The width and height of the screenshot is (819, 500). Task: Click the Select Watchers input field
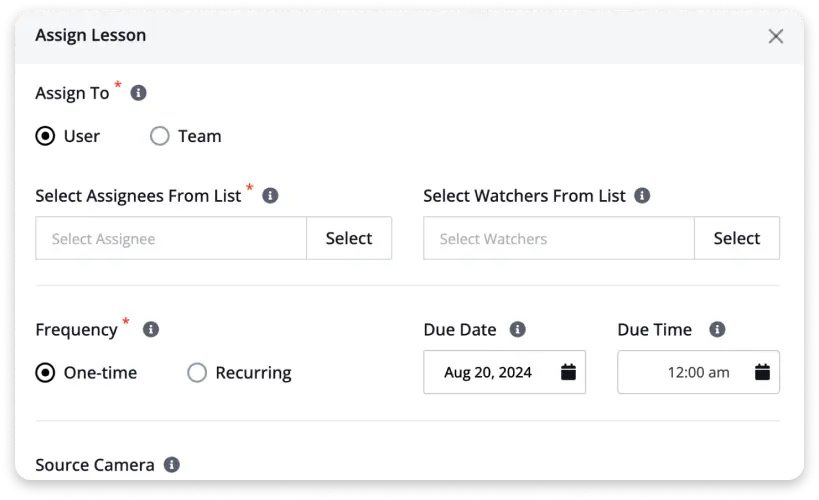pyautogui.click(x=559, y=238)
